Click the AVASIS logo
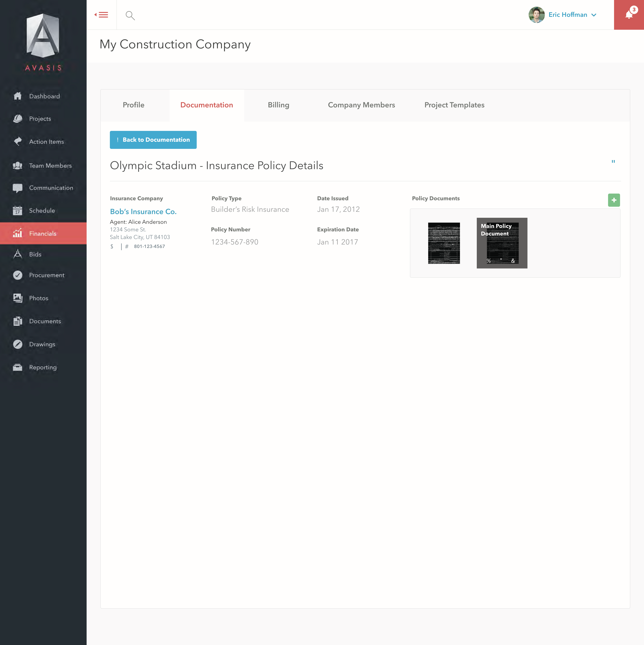The width and height of the screenshot is (644, 645). (x=43, y=42)
